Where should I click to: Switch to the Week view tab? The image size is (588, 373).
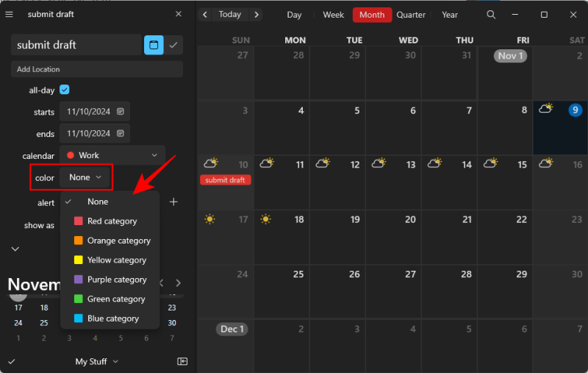(x=333, y=15)
